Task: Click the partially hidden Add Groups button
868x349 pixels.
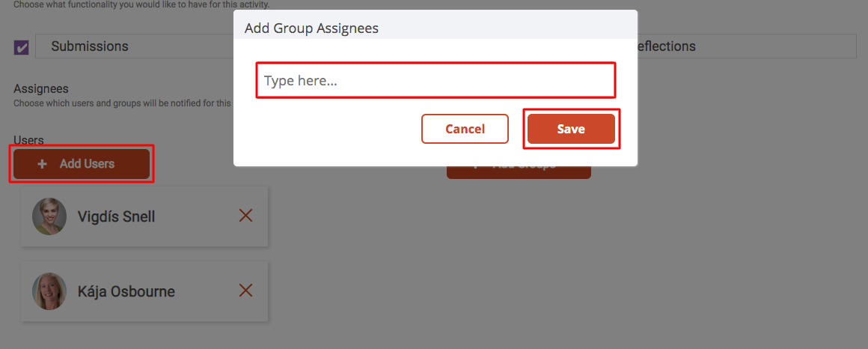Action: click(519, 172)
